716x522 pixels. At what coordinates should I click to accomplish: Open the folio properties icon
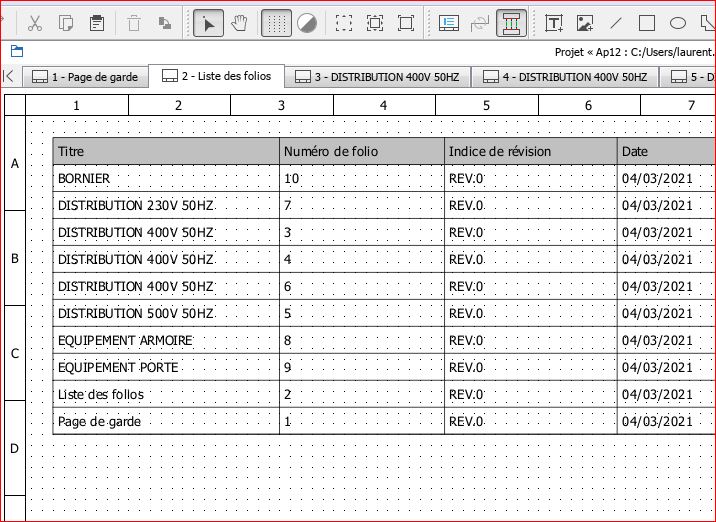pyautogui.click(x=449, y=23)
